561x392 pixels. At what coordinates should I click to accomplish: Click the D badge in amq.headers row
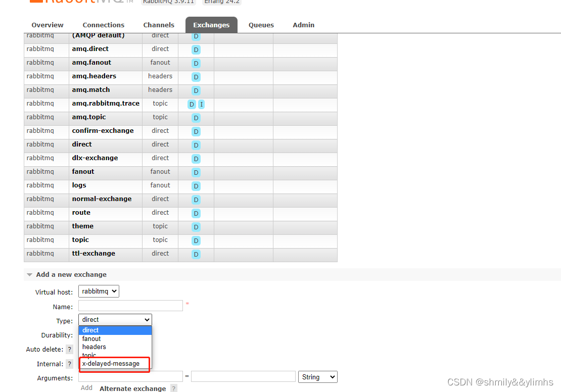(196, 77)
